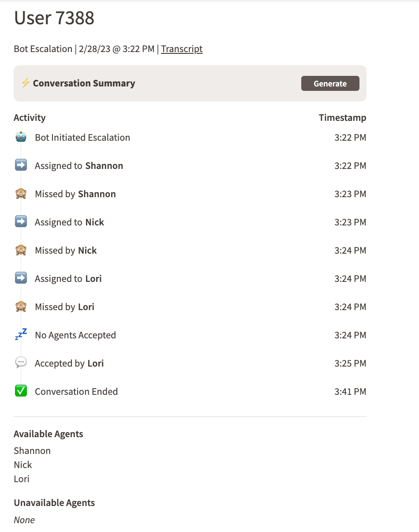Click the lightning bolt icon beside Conversation Summary
Viewport: 419px width, 532px height.
tap(26, 83)
